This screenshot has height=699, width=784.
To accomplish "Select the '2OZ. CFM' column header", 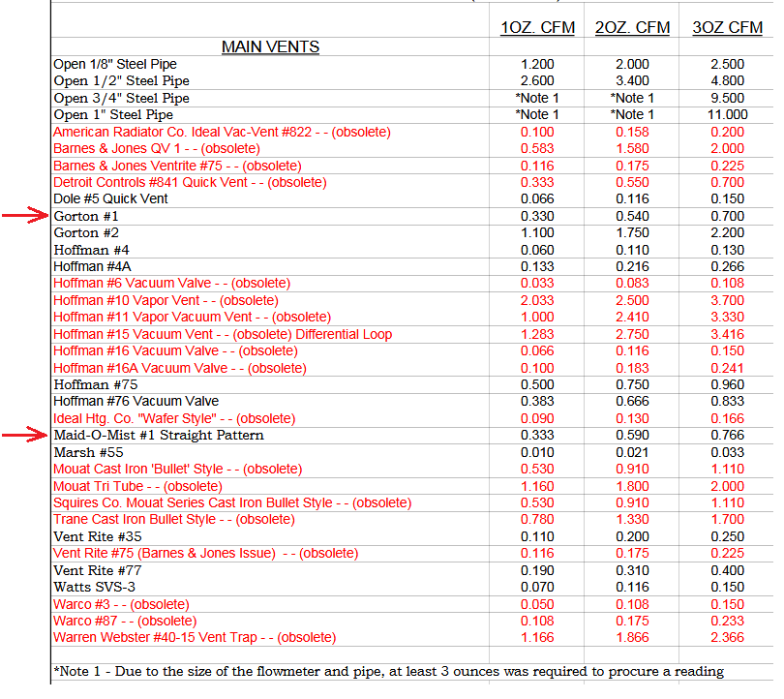I will [x=632, y=27].
